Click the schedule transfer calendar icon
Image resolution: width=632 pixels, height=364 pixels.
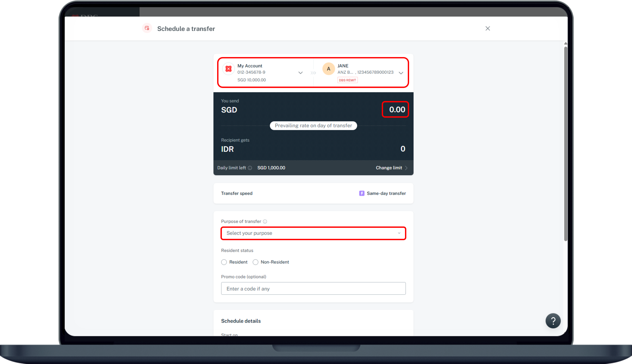147,28
